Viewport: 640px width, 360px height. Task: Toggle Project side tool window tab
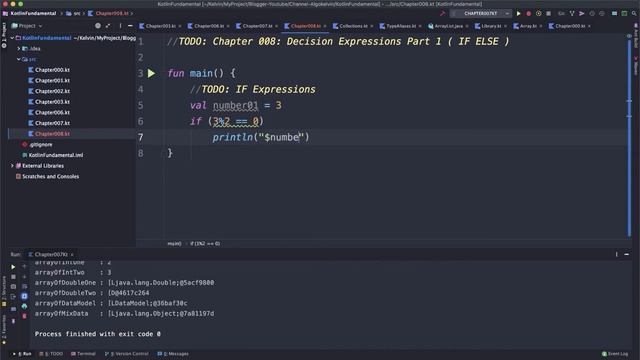4,36
